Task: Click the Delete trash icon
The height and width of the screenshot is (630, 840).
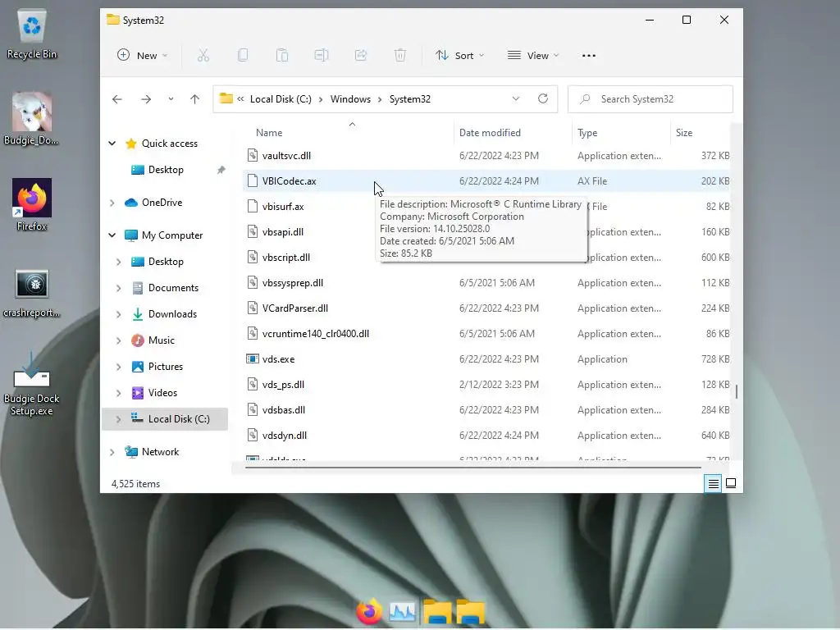Action: coord(400,55)
